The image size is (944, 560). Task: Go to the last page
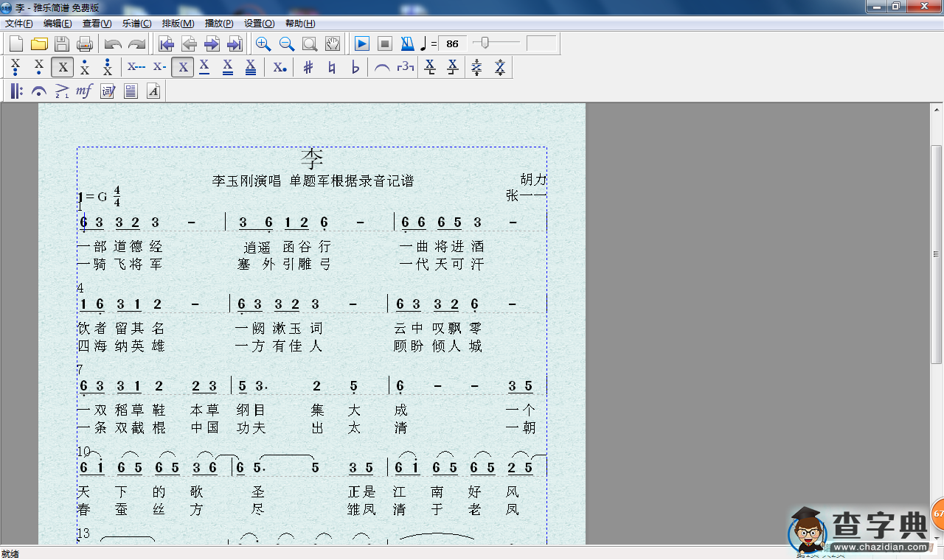[x=235, y=43]
